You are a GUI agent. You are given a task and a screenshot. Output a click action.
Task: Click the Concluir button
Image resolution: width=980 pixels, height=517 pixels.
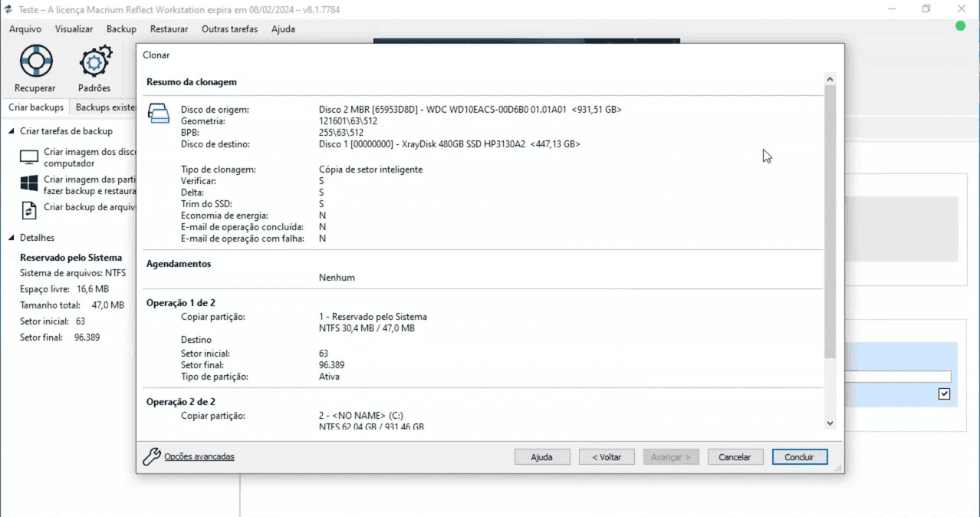[800, 456]
